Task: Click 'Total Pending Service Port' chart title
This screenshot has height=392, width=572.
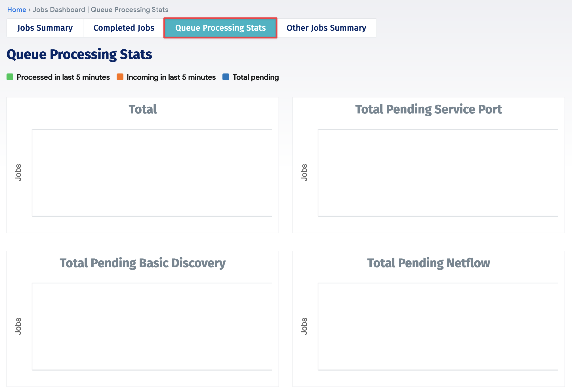Action: click(428, 109)
